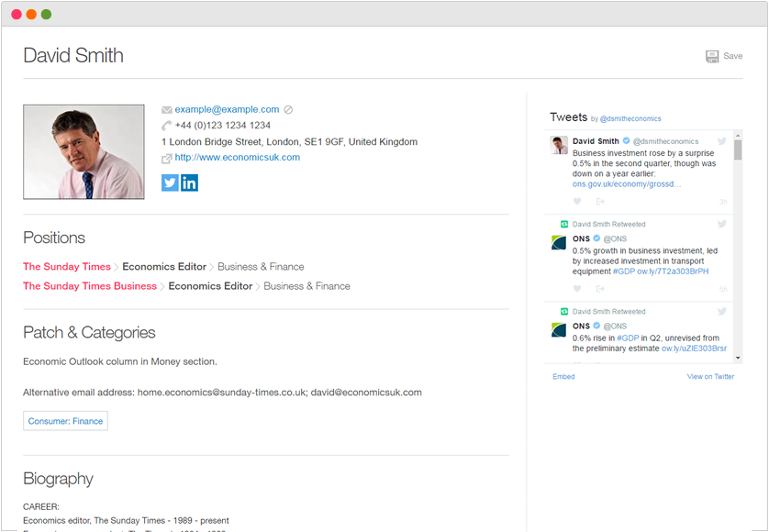The width and height of the screenshot is (769, 532).
Task: Click the phone handset icon
Action: pos(167,126)
